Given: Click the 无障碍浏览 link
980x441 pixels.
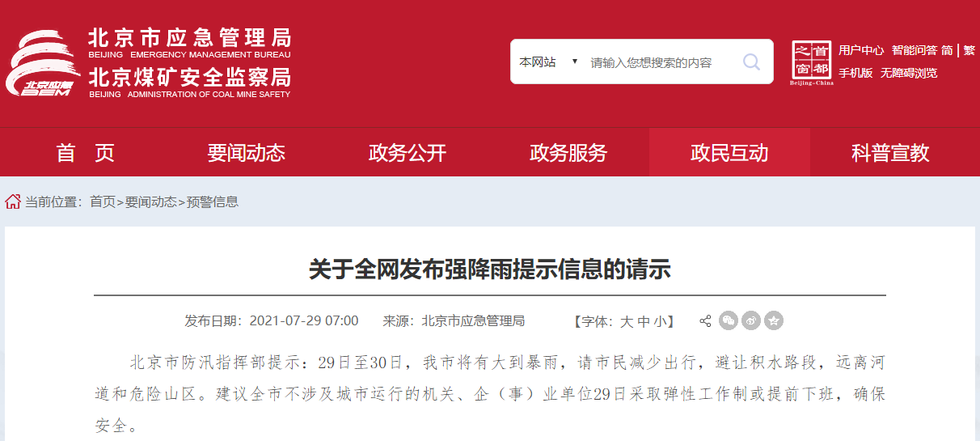Looking at the screenshot, I should [909, 73].
